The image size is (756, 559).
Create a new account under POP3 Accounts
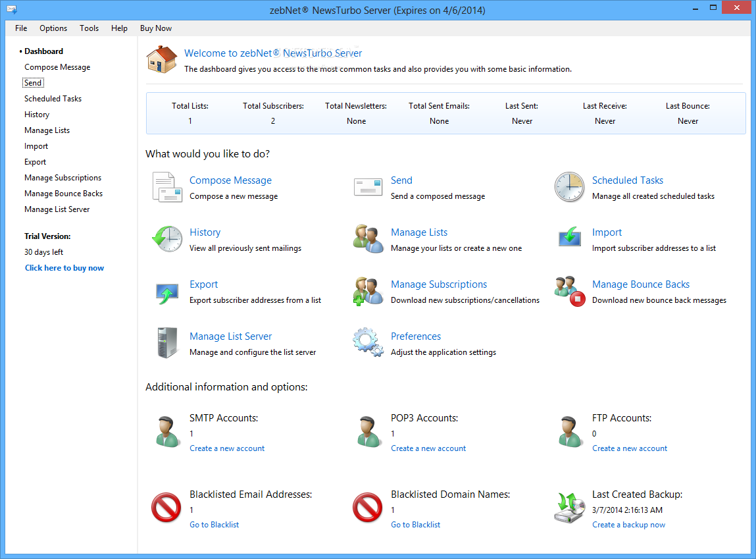click(x=428, y=448)
